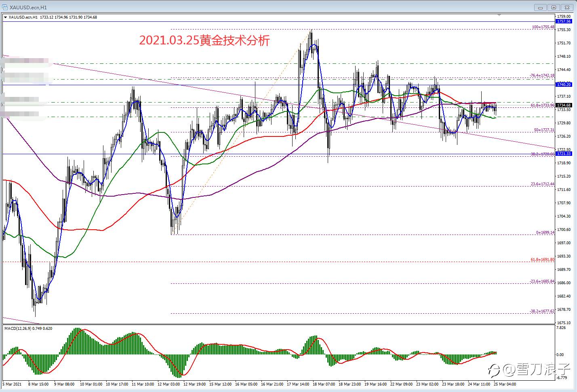Click the MACD(12,26,9) indicator label
The height and width of the screenshot is (392, 577).
tap(28, 329)
